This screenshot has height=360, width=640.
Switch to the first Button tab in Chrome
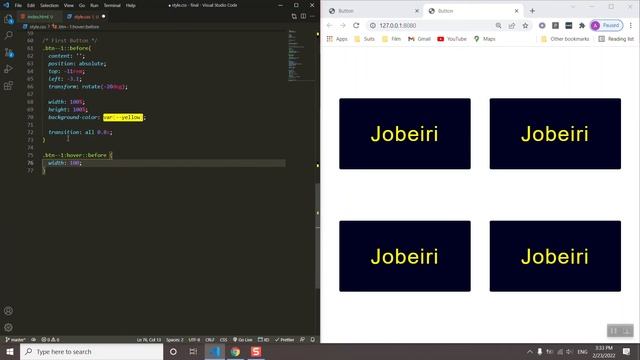click(371, 11)
